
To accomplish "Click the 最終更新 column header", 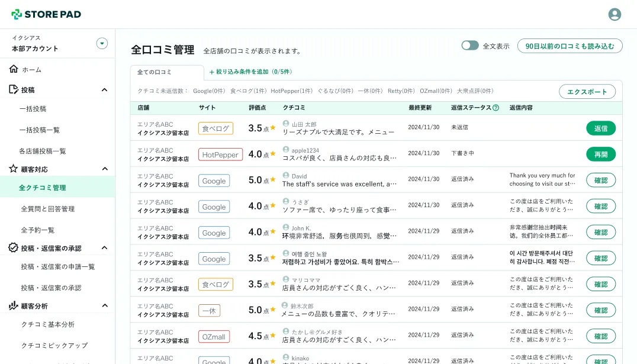I will click(420, 108).
